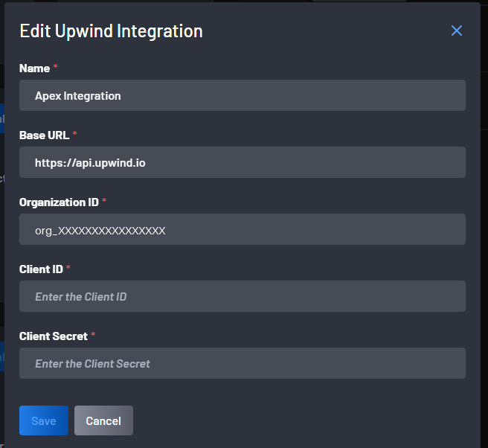This screenshot has width=488, height=448.
Task: Close the Edit Upwind Integration dialog
Action: pyautogui.click(x=457, y=31)
